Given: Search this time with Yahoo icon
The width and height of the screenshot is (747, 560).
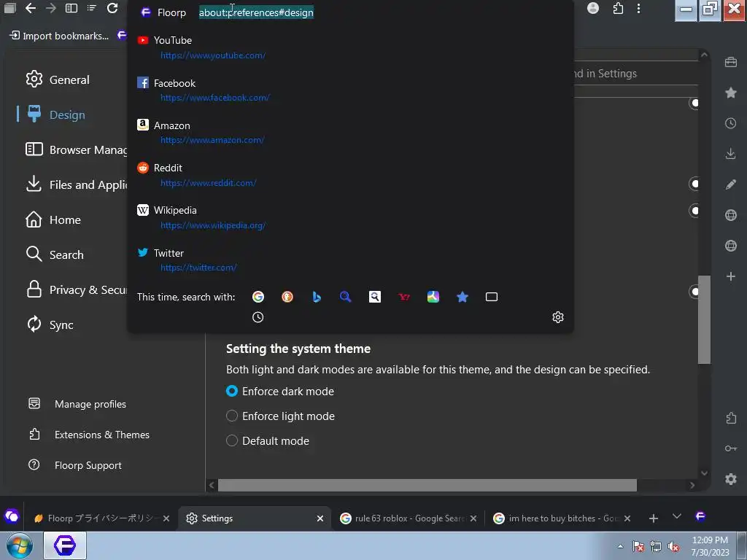Looking at the screenshot, I should pos(404,297).
